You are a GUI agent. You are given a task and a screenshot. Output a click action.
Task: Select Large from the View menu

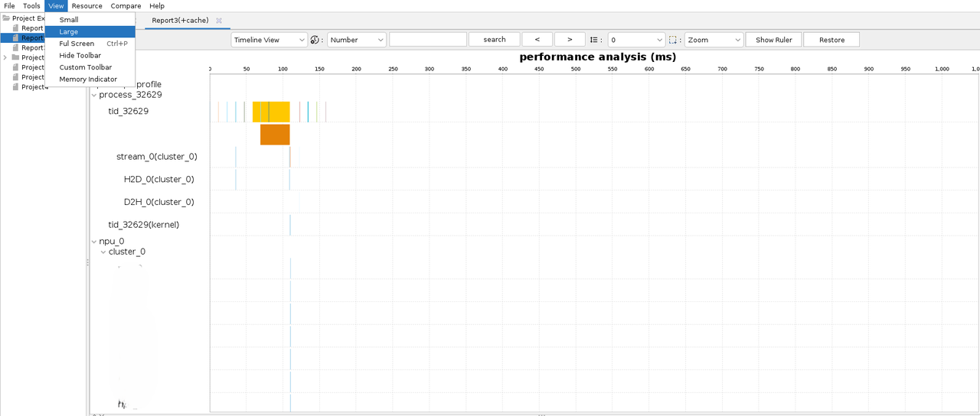(x=69, y=32)
